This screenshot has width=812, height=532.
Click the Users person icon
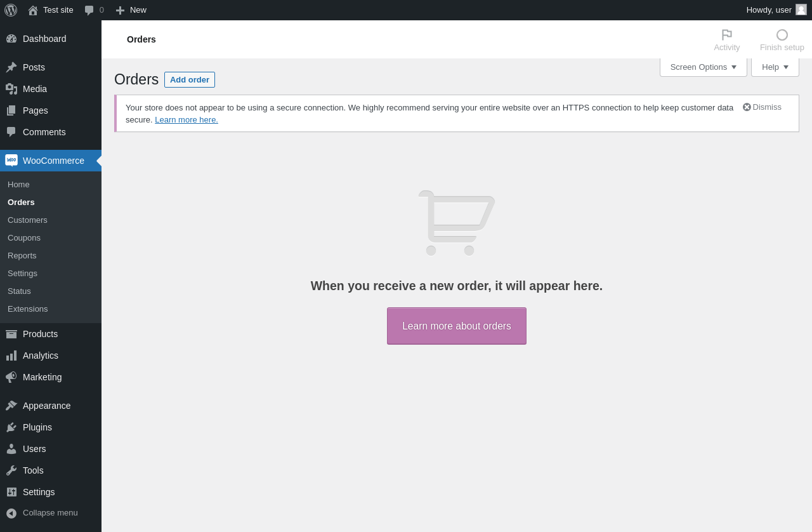click(x=11, y=449)
